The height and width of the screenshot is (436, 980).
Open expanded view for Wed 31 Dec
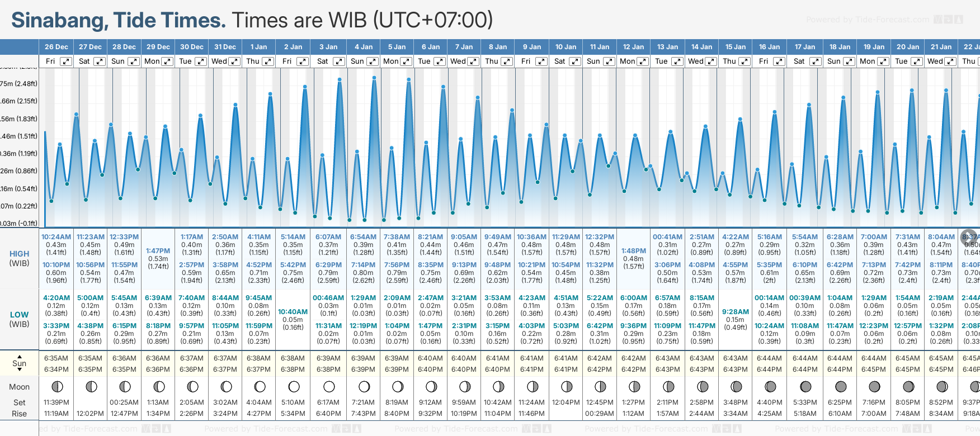[234, 61]
